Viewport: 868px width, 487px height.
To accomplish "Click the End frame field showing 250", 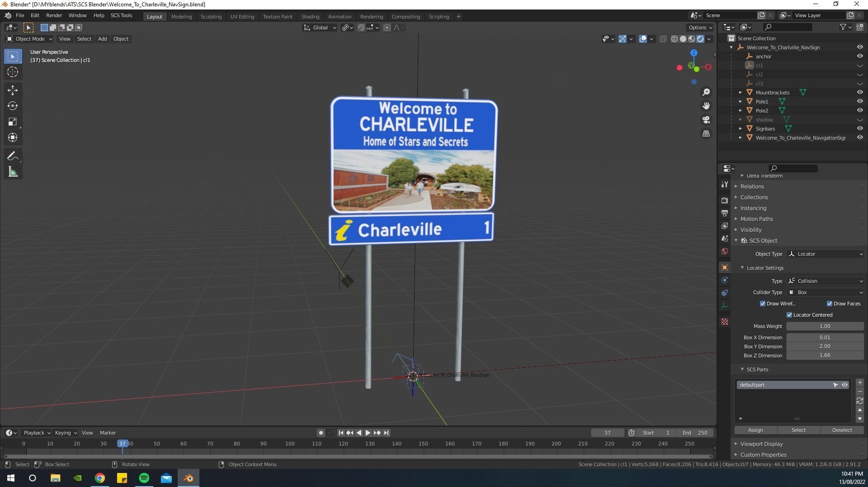I will pos(695,432).
